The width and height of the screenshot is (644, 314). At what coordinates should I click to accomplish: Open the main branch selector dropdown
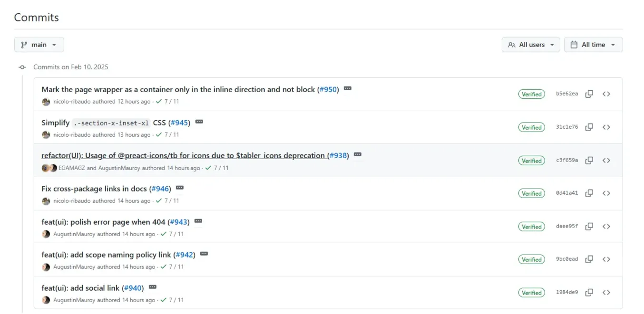pyautogui.click(x=39, y=45)
